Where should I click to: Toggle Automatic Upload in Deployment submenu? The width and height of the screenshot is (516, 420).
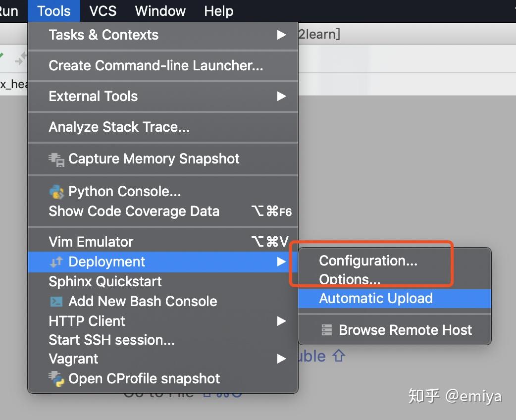[376, 298]
